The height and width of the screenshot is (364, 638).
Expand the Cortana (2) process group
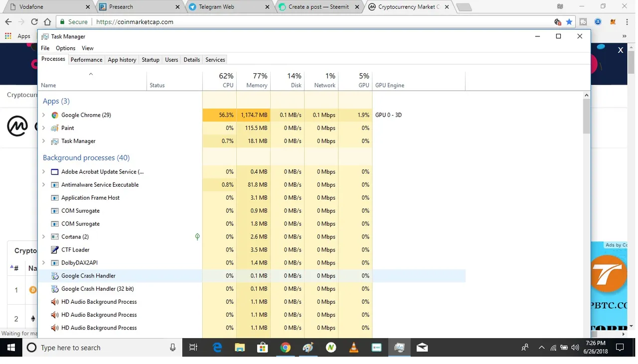pos(43,237)
